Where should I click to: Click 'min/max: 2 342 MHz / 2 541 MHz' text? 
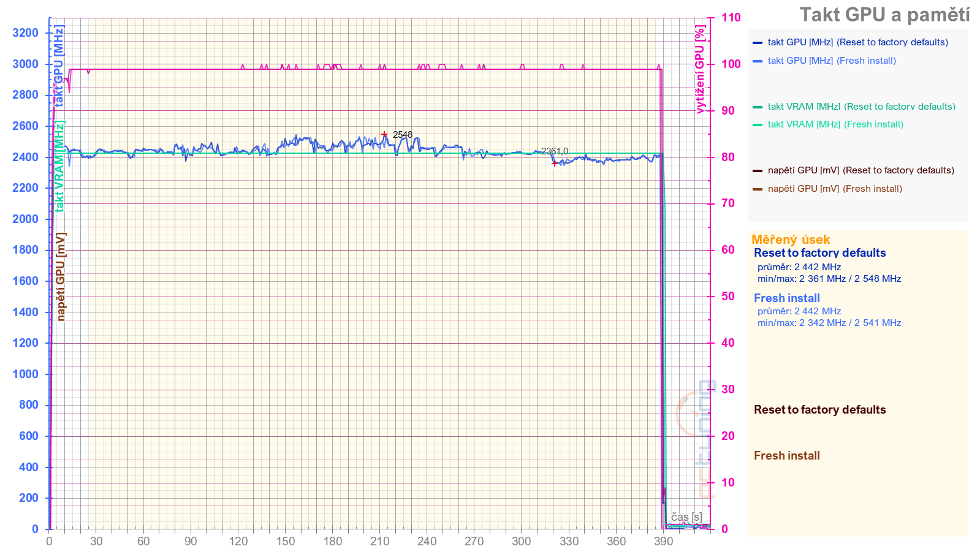click(829, 323)
